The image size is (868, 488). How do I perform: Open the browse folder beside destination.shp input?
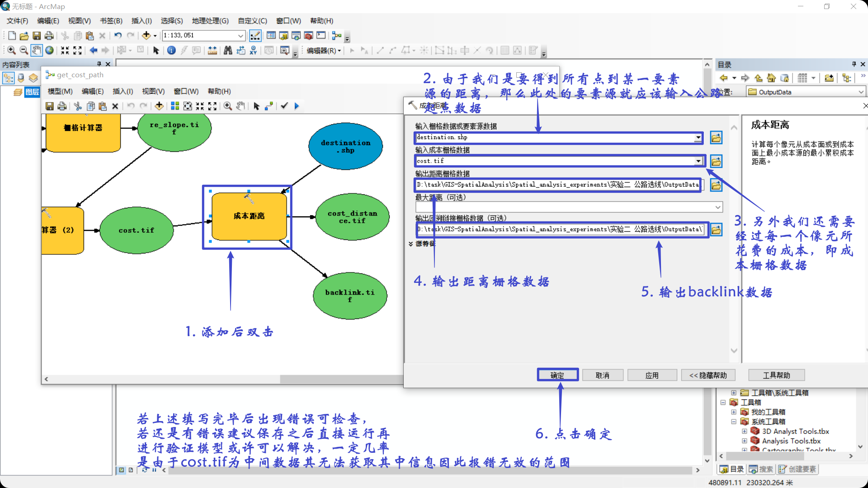point(716,138)
